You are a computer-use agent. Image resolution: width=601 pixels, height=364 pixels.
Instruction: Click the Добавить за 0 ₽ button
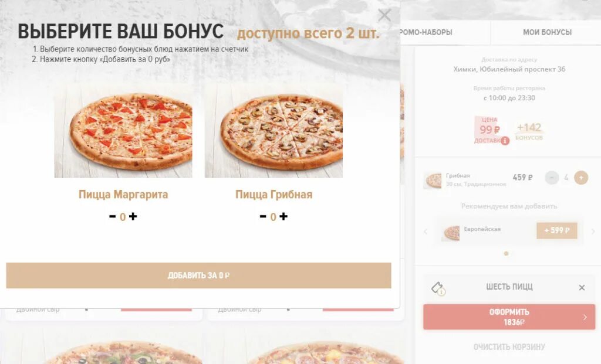[198, 275]
